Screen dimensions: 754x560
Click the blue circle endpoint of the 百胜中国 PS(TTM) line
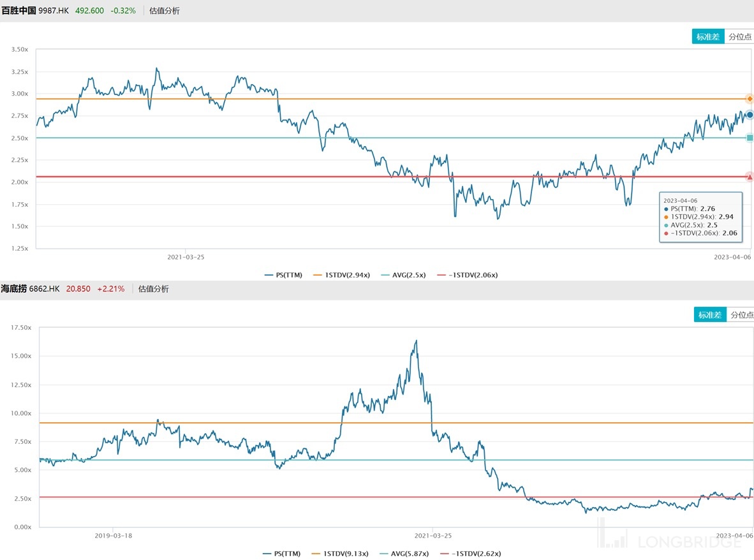750,115
